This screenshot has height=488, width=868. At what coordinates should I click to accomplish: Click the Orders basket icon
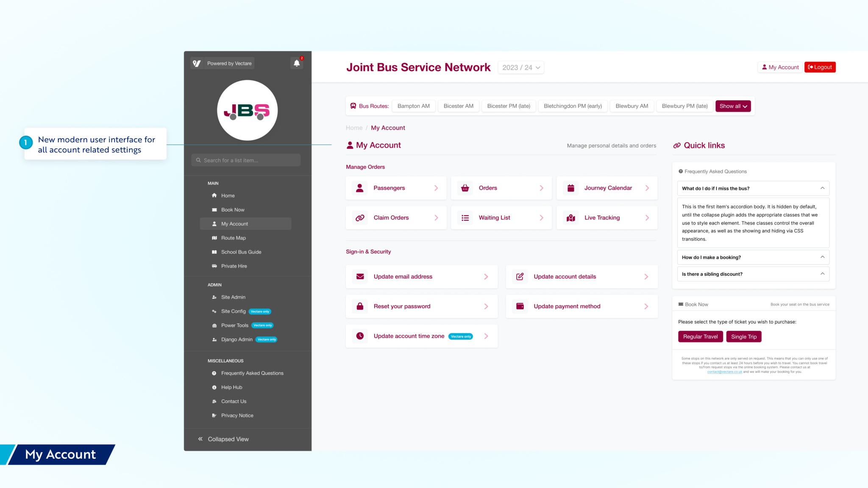pos(465,188)
